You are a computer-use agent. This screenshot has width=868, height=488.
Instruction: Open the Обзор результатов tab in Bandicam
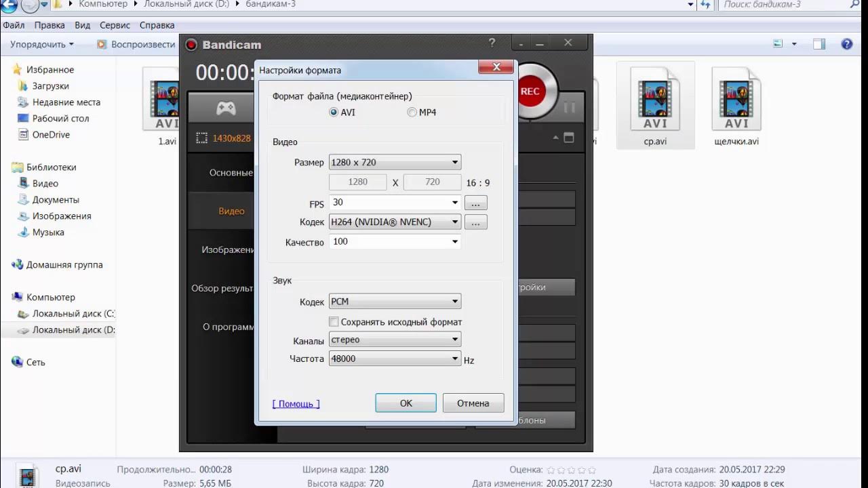click(222, 289)
